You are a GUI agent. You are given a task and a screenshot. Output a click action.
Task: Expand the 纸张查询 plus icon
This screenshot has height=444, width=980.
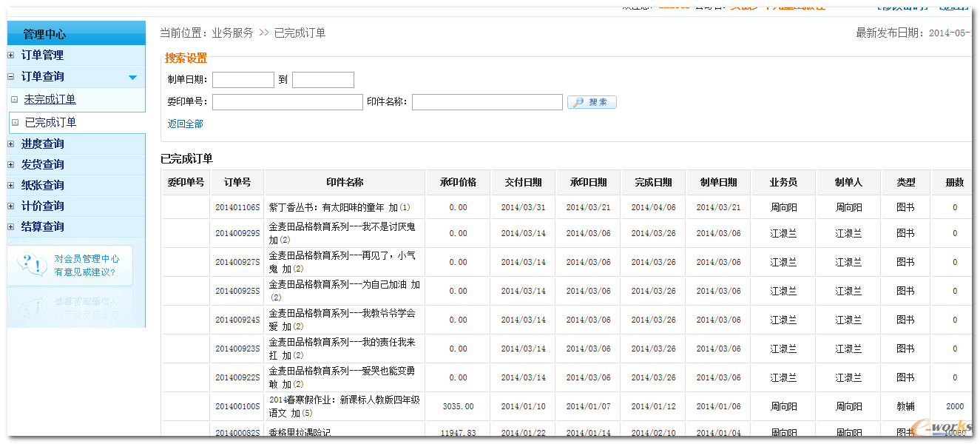[10, 186]
